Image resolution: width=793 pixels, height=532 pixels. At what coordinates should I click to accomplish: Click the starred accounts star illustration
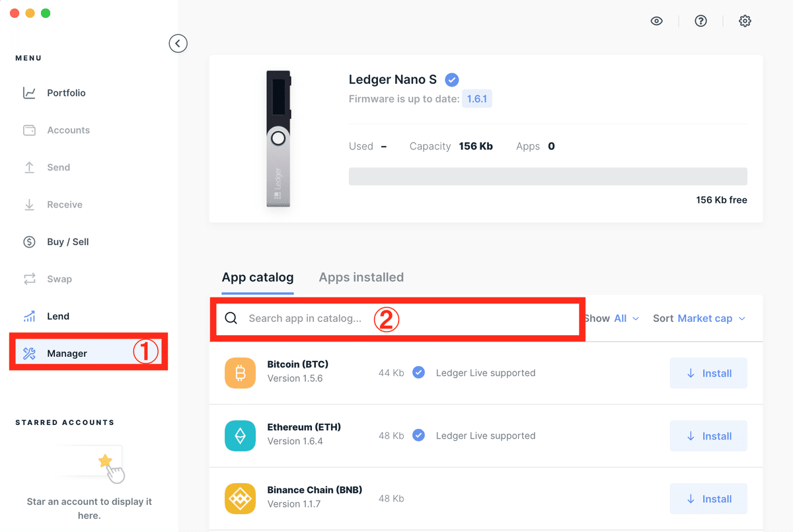105,461
